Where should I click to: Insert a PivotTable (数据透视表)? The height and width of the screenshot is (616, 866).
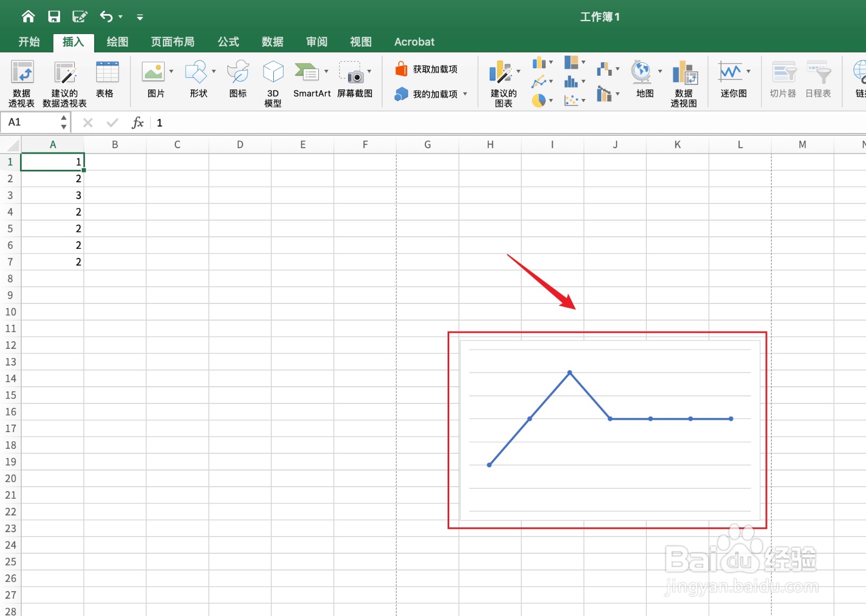[22, 84]
